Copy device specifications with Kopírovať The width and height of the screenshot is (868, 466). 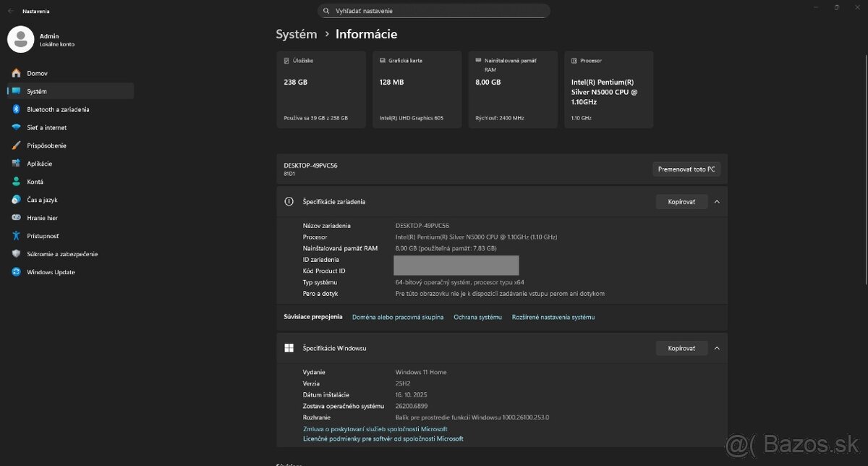(681, 201)
